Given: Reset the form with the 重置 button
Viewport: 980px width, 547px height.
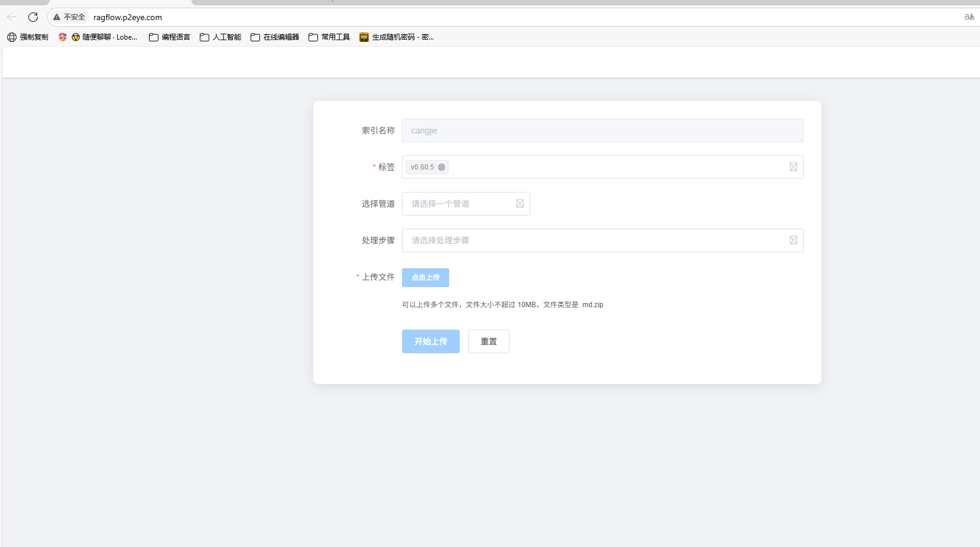Looking at the screenshot, I should (x=488, y=341).
